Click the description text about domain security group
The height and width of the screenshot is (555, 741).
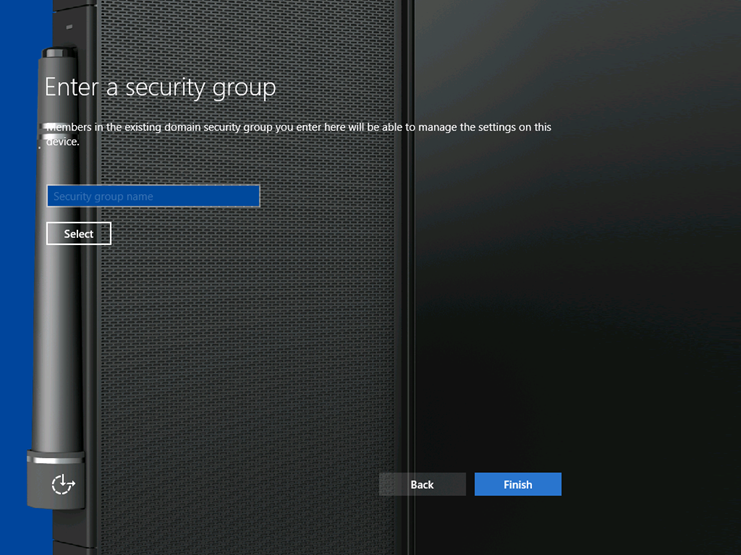point(300,128)
